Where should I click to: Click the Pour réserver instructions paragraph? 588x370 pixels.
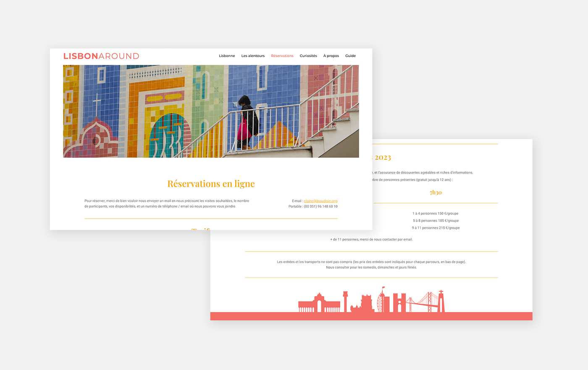(167, 203)
